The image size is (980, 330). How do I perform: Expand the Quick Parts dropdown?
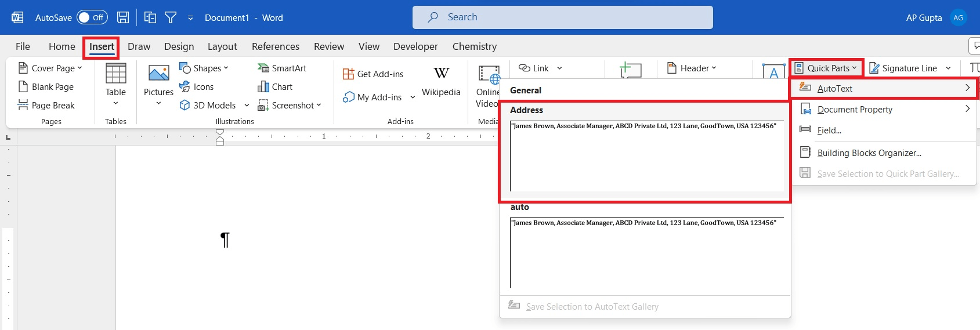click(826, 68)
